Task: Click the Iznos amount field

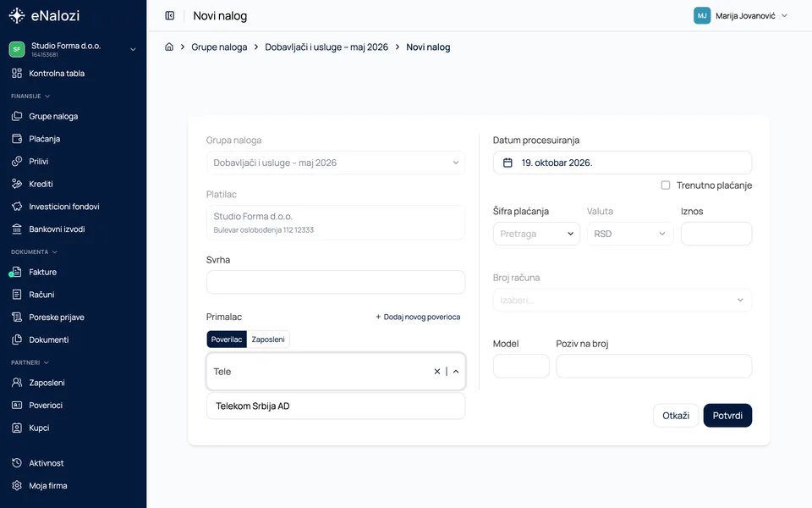Action: coord(716,234)
